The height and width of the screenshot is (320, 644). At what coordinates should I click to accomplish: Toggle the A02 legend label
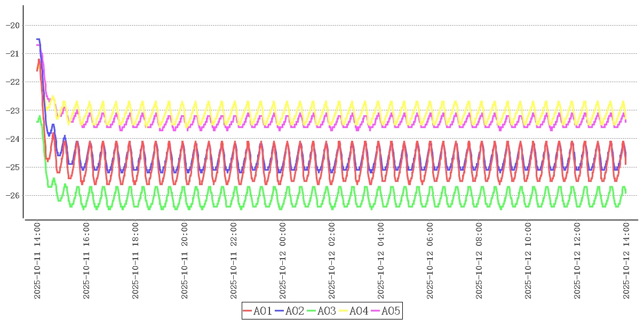coord(295,311)
